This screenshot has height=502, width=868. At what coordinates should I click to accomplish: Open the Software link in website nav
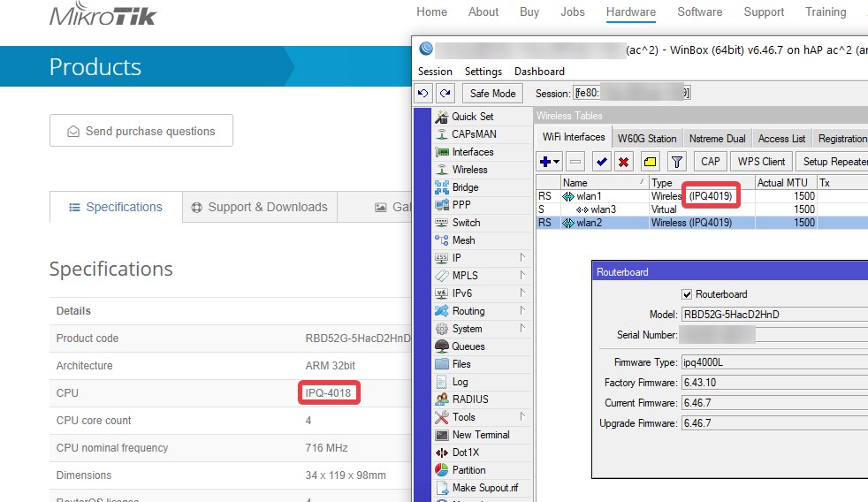(x=700, y=12)
